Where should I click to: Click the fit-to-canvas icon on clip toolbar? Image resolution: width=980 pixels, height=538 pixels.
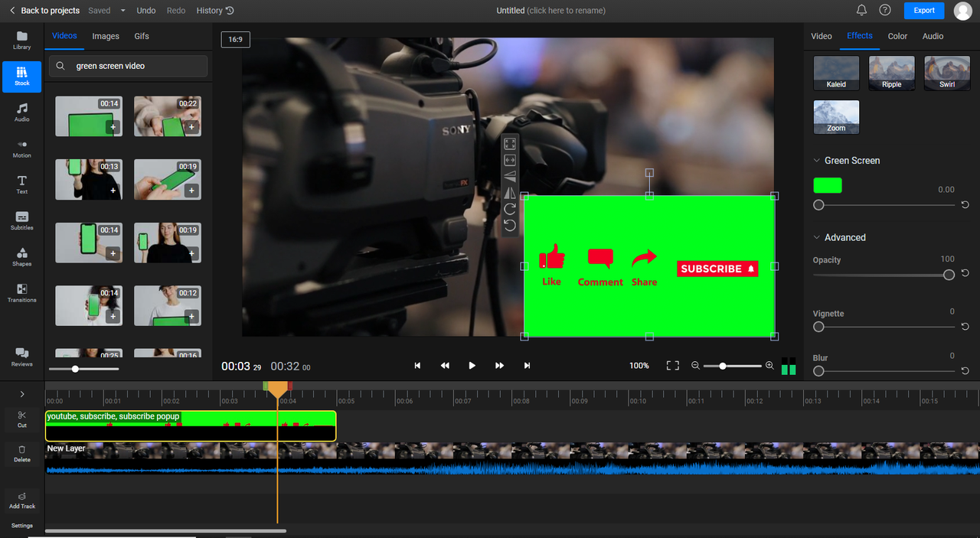click(x=510, y=144)
